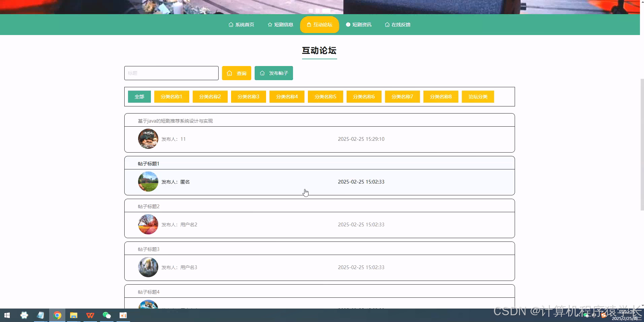Click the 标题 search input field
This screenshot has width=644, height=322.
171,73
